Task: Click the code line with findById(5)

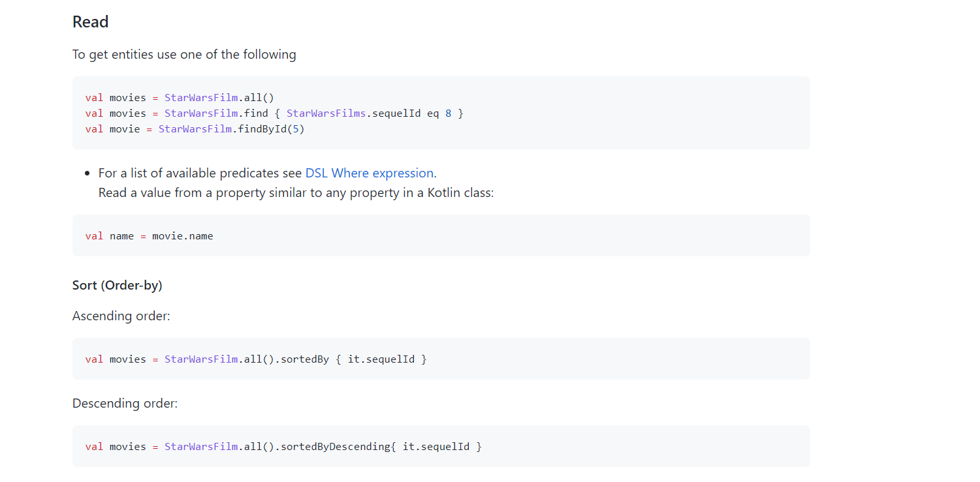Action: point(195,129)
